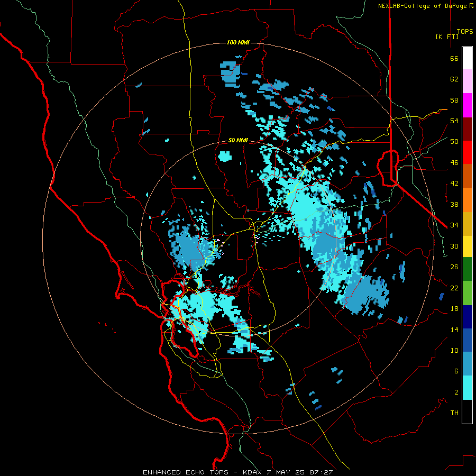
Task: Click the 38 value on the scale
Action: pyautogui.click(x=454, y=204)
